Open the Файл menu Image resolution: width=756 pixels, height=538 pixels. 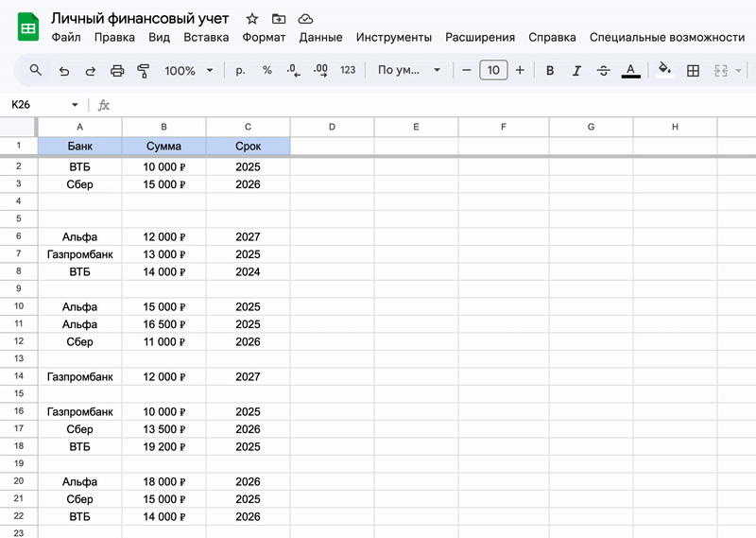point(66,37)
